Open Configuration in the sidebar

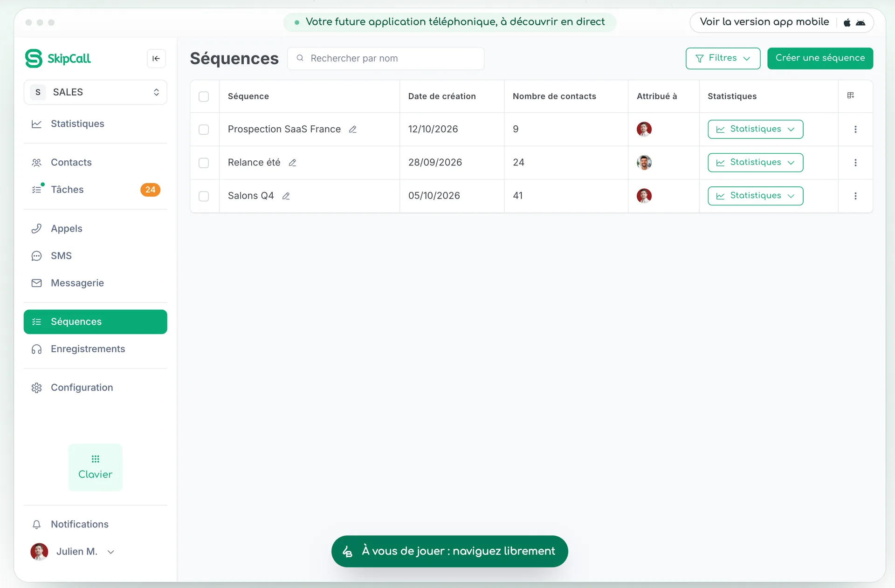95,388
